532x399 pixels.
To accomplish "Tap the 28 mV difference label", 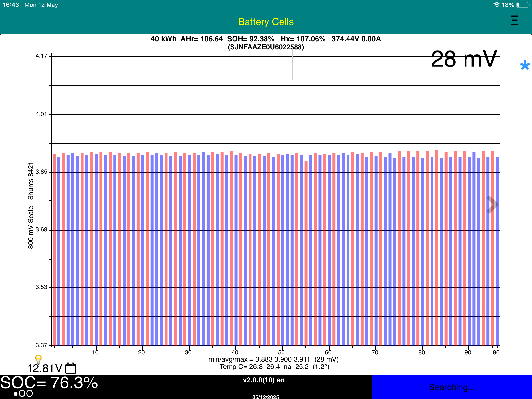I will click(464, 59).
